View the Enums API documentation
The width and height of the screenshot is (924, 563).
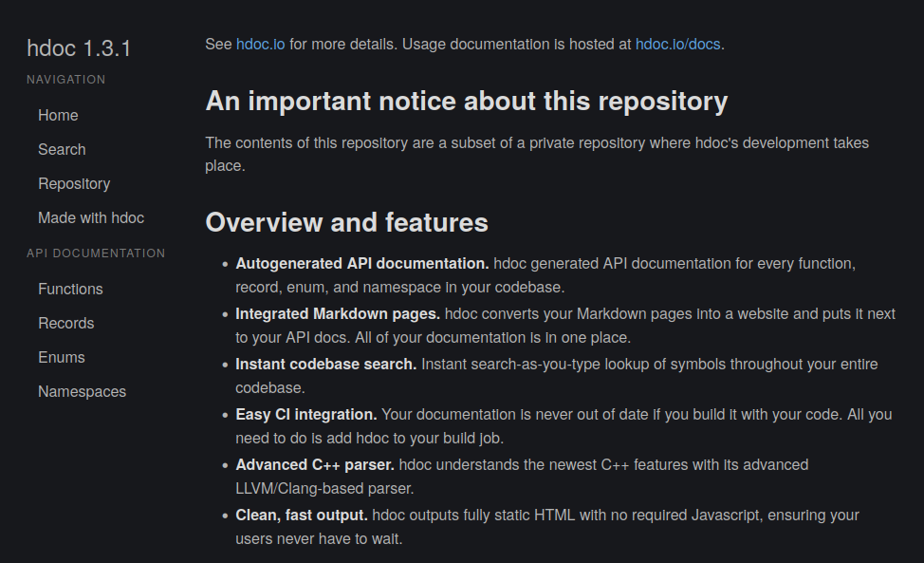[62, 357]
